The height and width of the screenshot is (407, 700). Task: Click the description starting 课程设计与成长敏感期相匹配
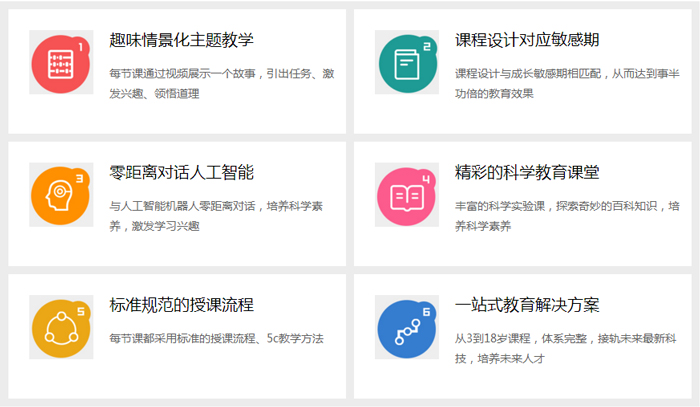pos(567,83)
